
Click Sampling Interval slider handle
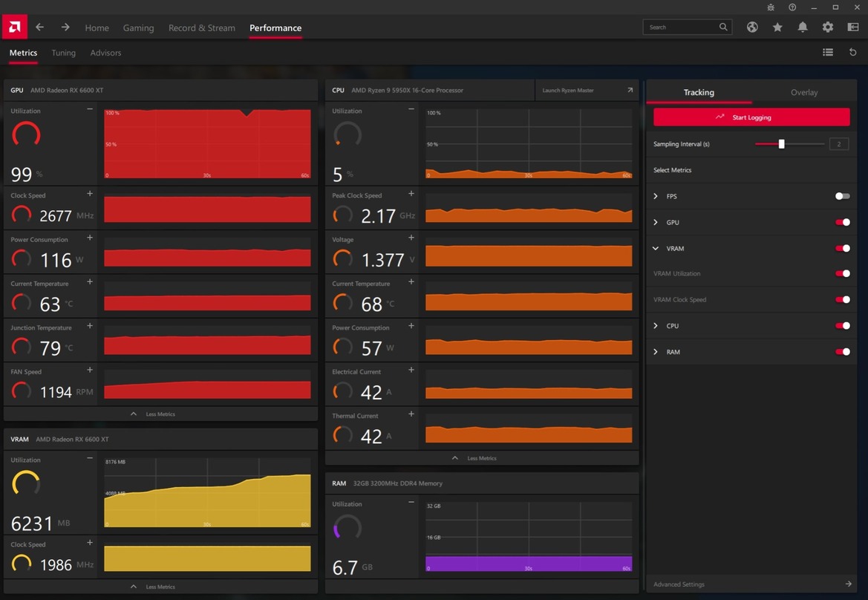coord(781,144)
